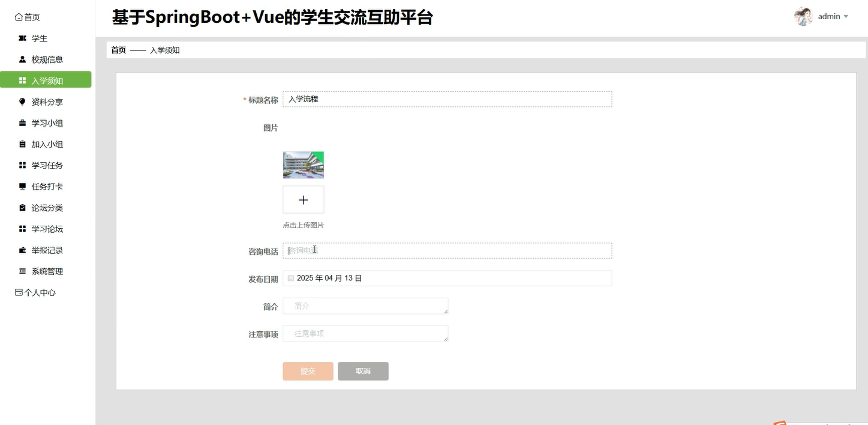Click the 资料分享 bulb icon

[x=23, y=102]
